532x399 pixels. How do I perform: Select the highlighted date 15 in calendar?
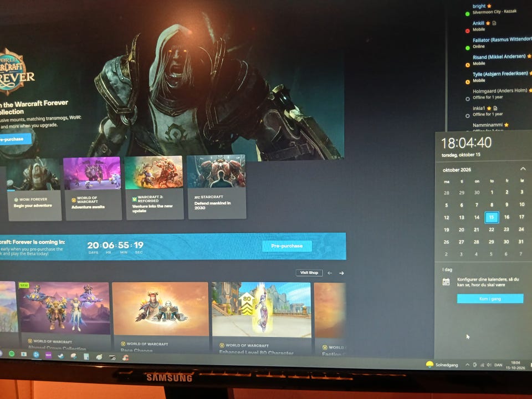pos(492,217)
